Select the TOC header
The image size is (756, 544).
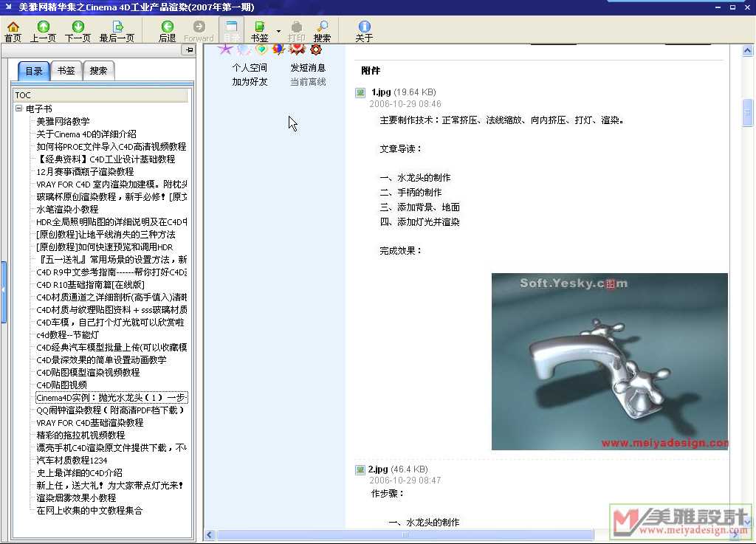(x=100, y=95)
